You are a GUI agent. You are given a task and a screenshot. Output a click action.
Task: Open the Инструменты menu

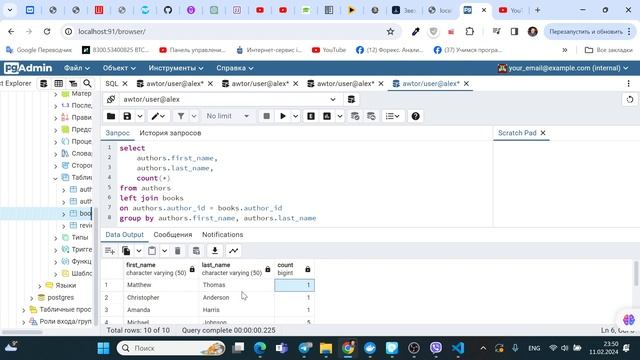click(176, 68)
